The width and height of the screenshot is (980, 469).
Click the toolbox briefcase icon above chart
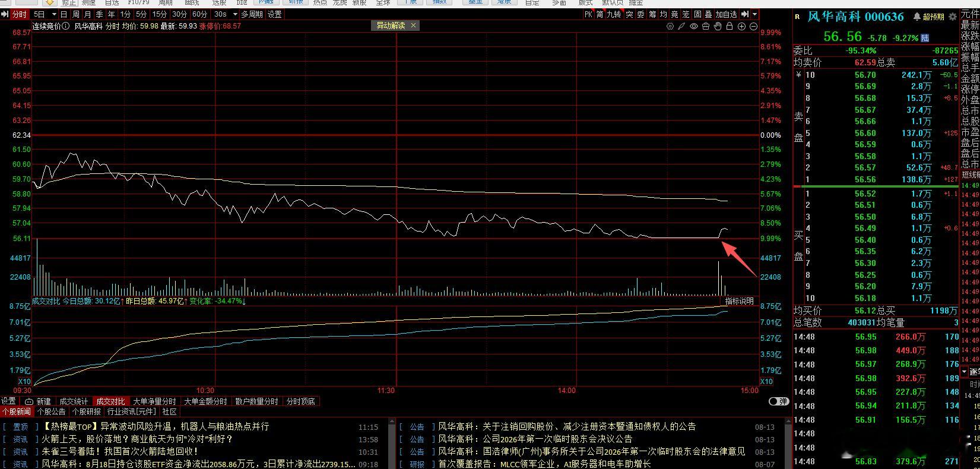pos(706,27)
